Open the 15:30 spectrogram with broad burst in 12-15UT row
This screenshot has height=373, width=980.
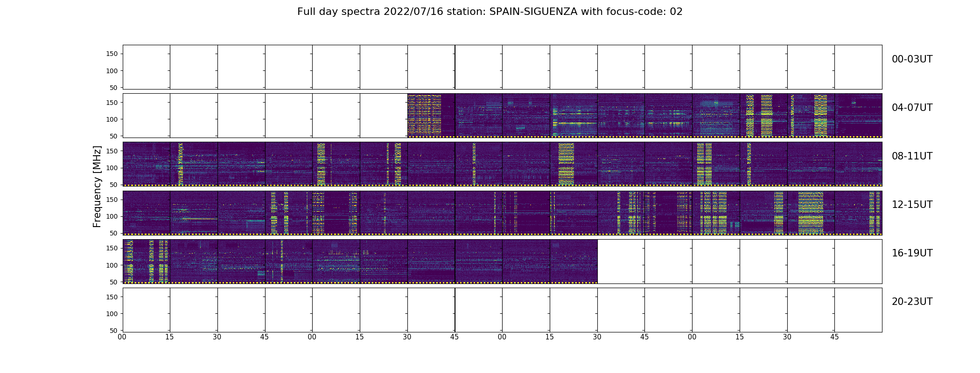pyautogui.click(x=811, y=213)
